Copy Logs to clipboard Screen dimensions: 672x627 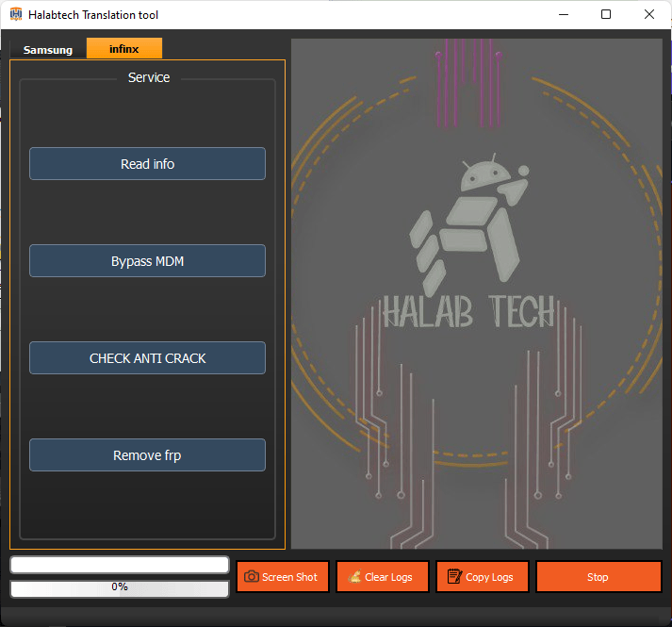tap(483, 577)
